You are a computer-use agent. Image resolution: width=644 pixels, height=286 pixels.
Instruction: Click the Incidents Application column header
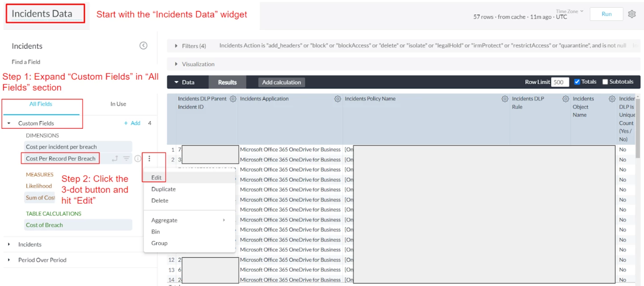264,99
